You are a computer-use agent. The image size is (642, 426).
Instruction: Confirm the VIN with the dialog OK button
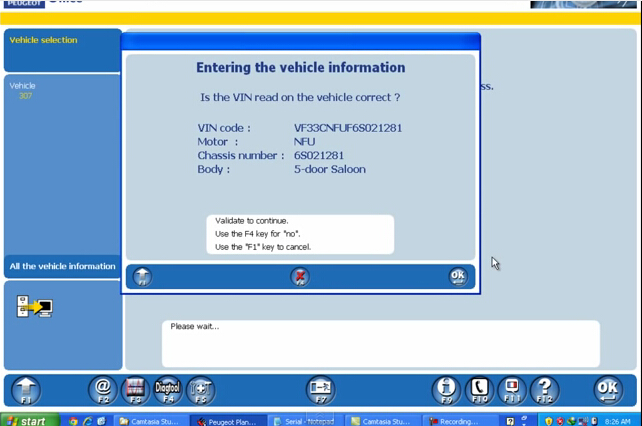pyautogui.click(x=458, y=277)
